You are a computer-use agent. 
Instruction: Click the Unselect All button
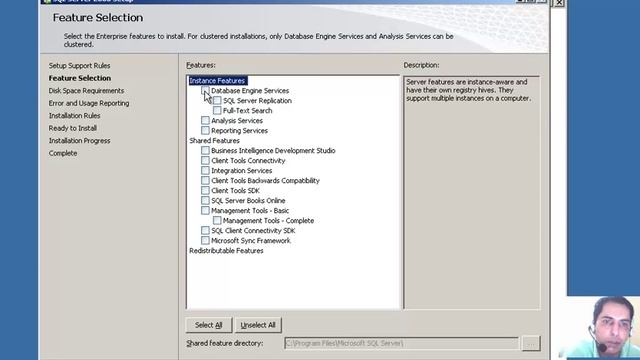(258, 325)
